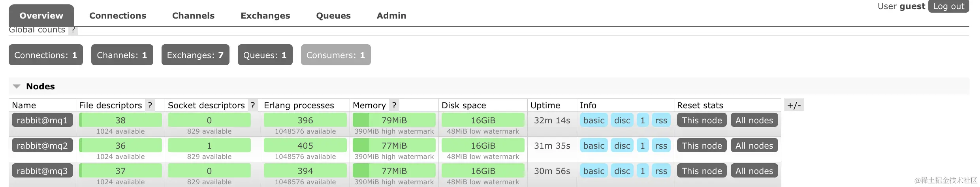Click help icon beside Socket descriptors
980x187 pixels.
pos(253,105)
